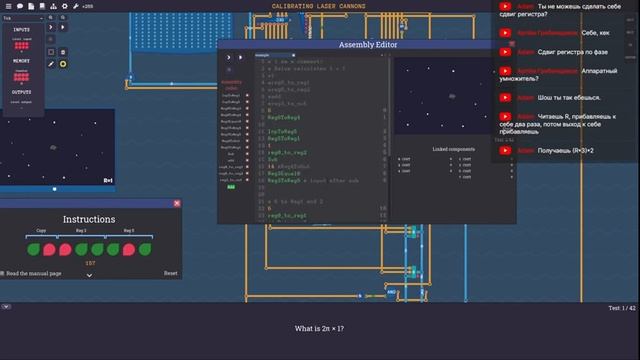Open the level map hierarchy icon
The height and width of the screenshot is (360, 640).
tap(53, 6)
